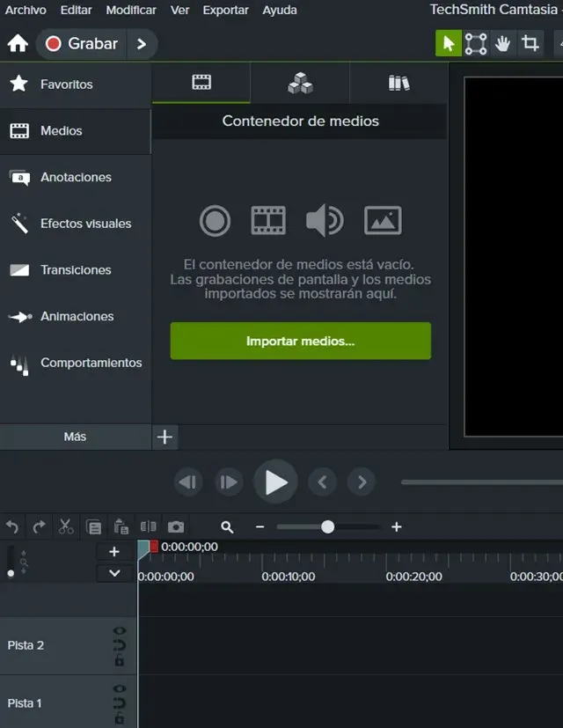Cut selection with scissors icon
563x728 pixels.
point(66,527)
